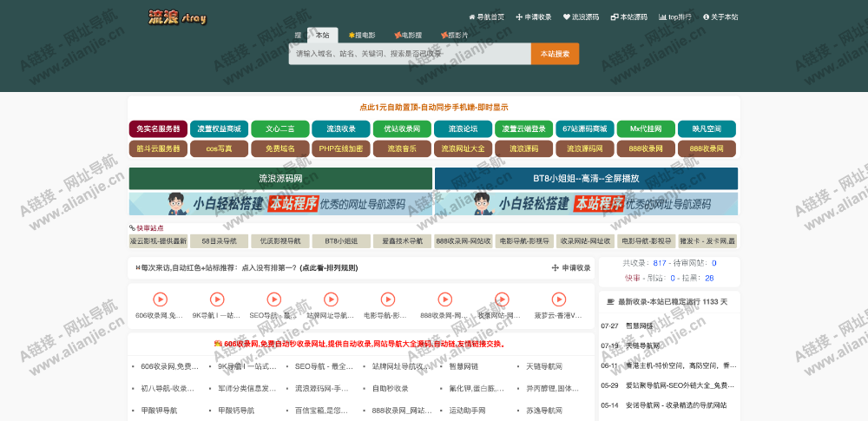Open the play icon above 606收录网.免…

[160, 299]
